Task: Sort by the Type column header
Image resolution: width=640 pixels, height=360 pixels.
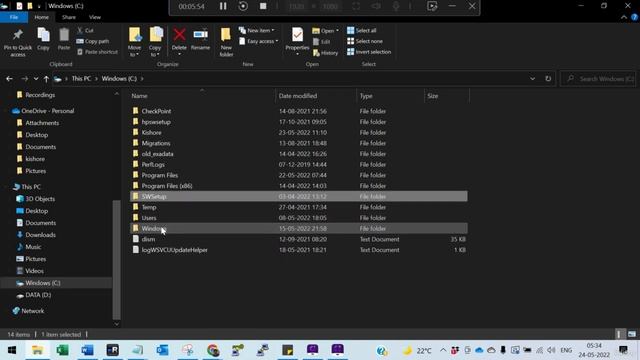Action: click(x=390, y=96)
